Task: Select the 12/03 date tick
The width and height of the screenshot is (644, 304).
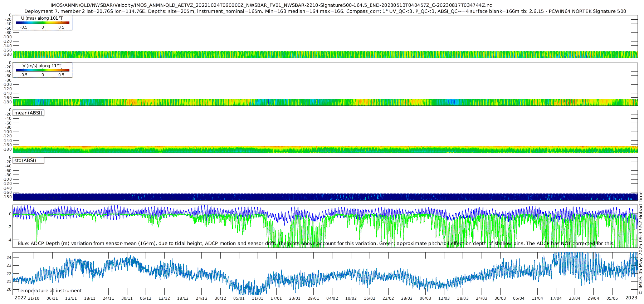Action: coord(444,298)
